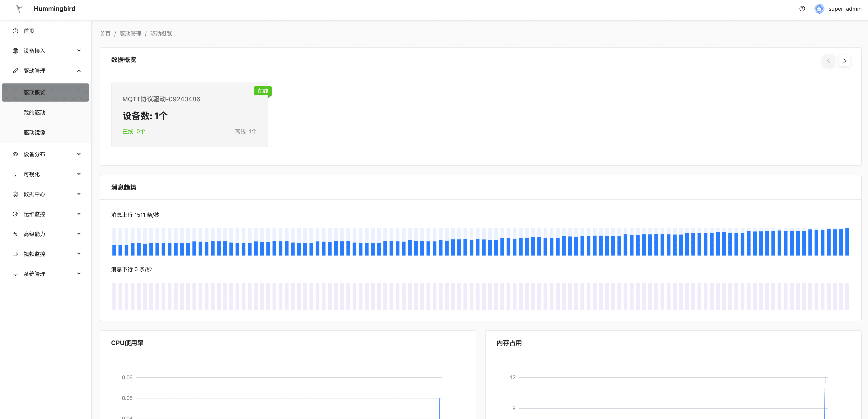Collapse the 驱动管理 menu chevron

click(79, 71)
